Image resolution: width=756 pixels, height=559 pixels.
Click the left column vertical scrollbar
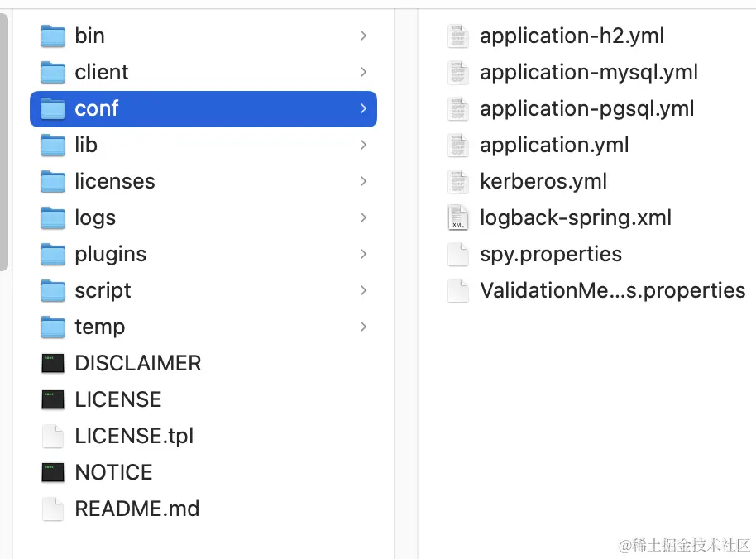4,142
